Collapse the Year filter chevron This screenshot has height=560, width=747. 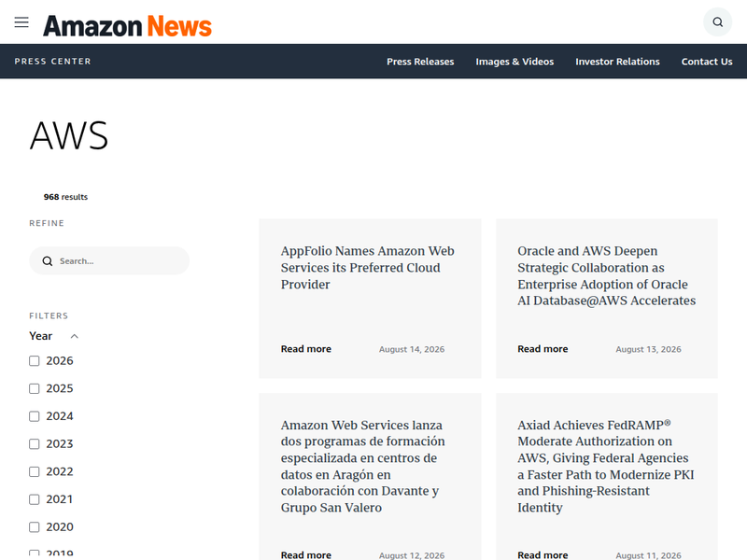coord(75,336)
